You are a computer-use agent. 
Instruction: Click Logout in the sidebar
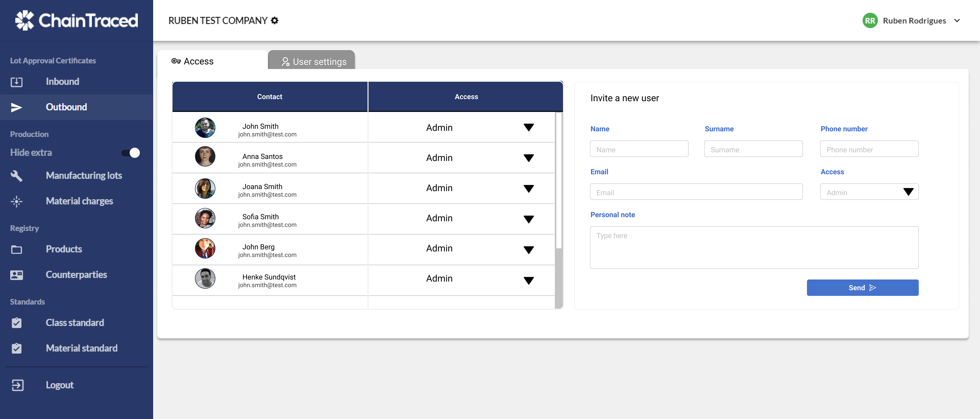coord(76,385)
